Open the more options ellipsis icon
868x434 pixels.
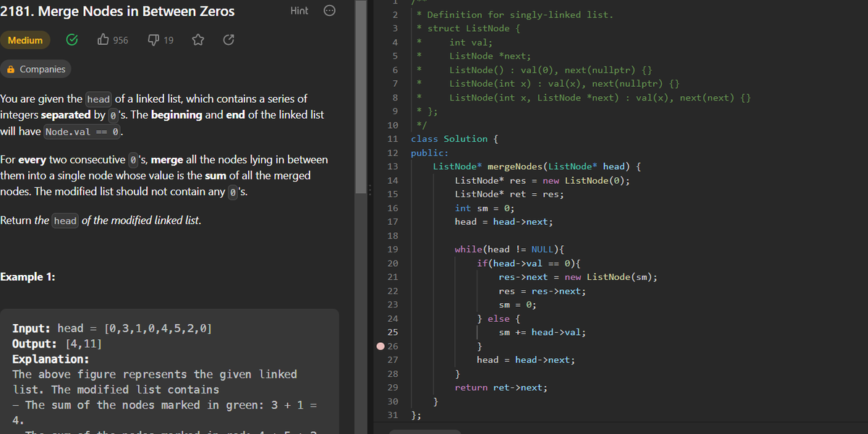(x=328, y=11)
